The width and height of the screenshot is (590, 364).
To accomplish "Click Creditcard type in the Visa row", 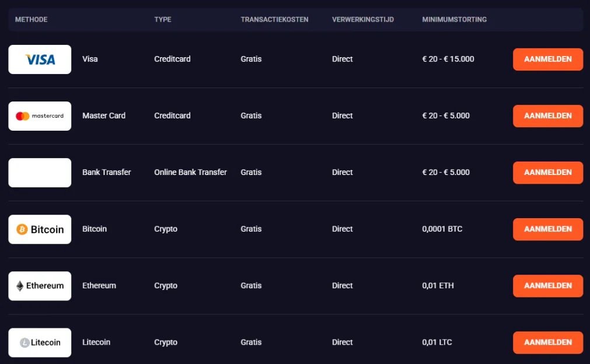I will (172, 59).
